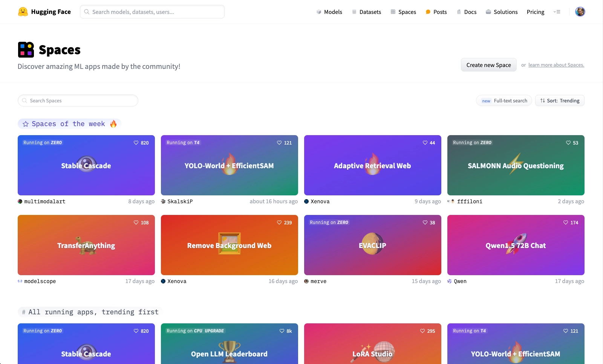The width and height of the screenshot is (603, 364).
Task: Select Pricing in the top navigation
Action: click(x=535, y=12)
